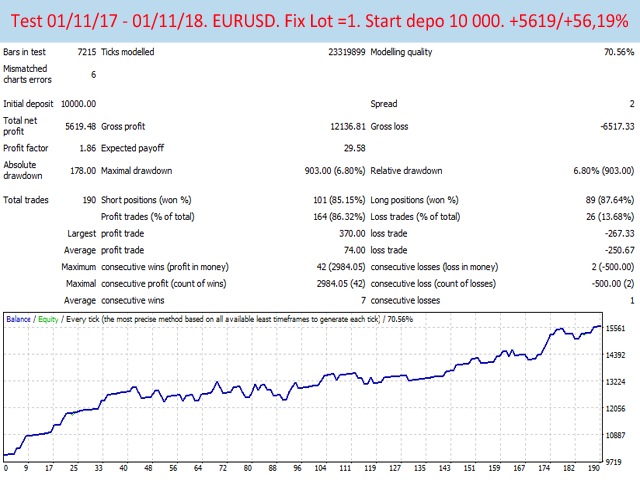640x480 pixels.
Task: Click x-axis label 72
Action: 223,468
